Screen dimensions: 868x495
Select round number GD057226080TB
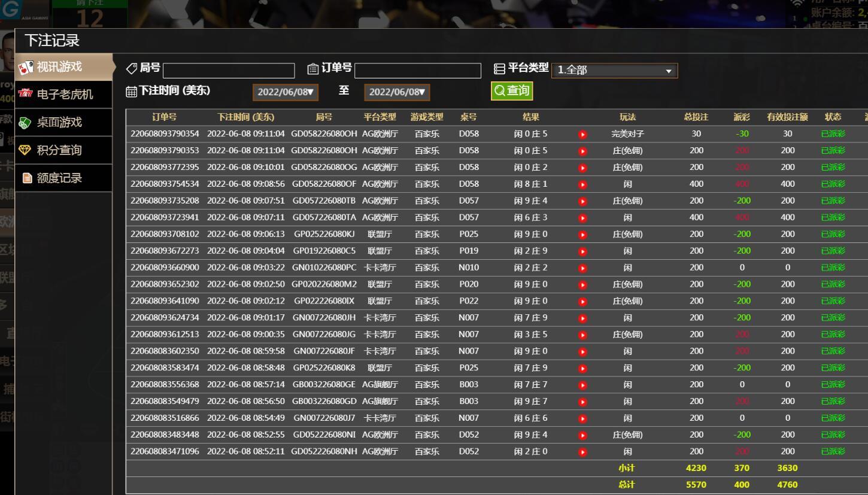[x=324, y=201]
